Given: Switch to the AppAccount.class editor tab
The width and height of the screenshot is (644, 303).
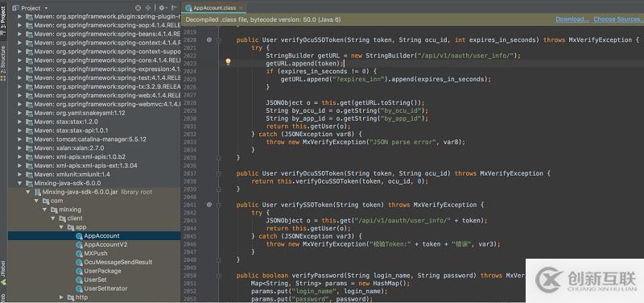Looking at the screenshot, I should (x=214, y=8).
